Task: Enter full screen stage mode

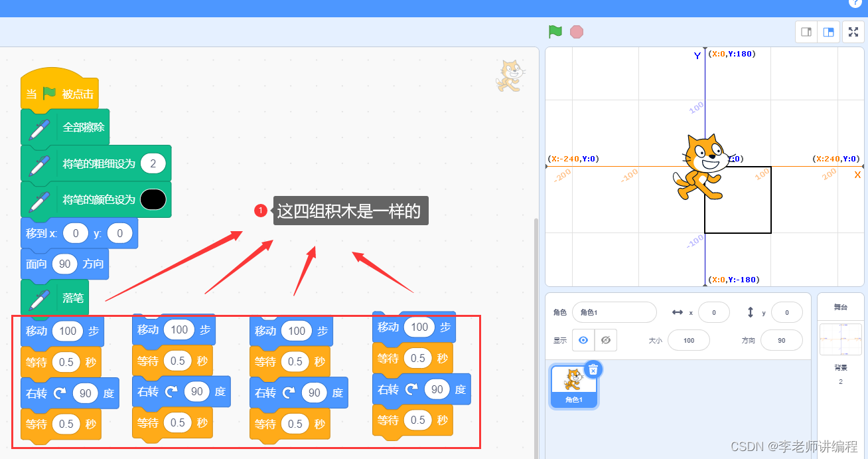Action: (853, 32)
